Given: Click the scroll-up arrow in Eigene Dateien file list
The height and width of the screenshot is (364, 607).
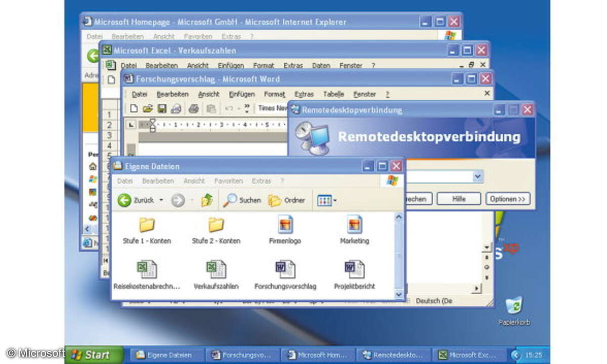Looking at the screenshot, I should (399, 217).
